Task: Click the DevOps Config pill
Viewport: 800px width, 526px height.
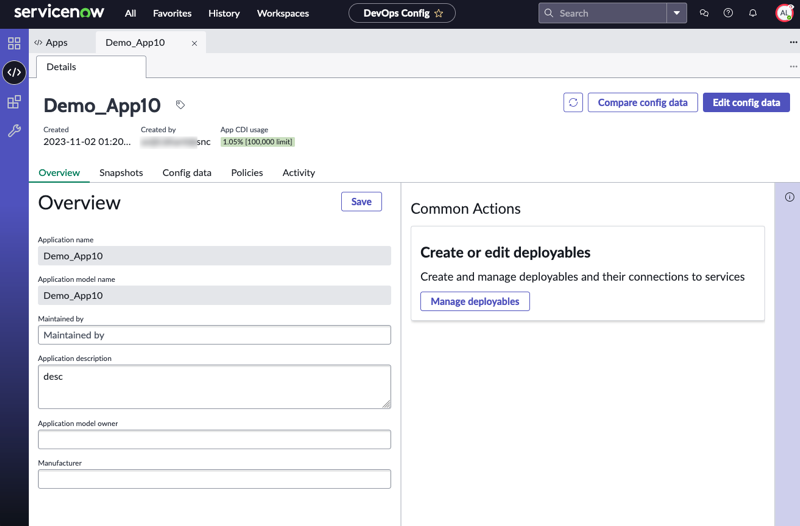Action: (x=402, y=13)
